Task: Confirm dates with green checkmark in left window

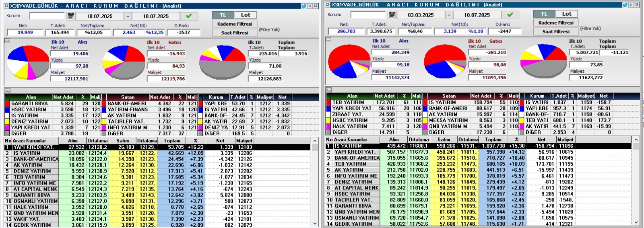Action: click(x=189, y=16)
